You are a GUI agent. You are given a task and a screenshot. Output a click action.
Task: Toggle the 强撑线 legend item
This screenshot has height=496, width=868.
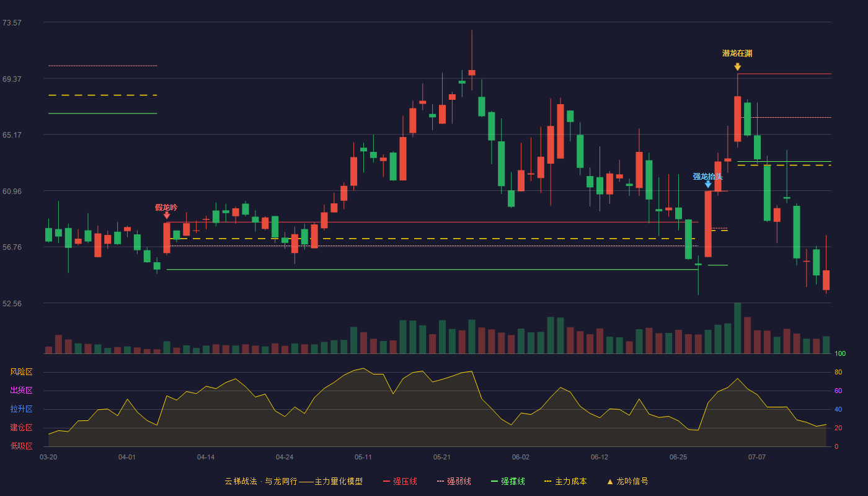point(508,481)
